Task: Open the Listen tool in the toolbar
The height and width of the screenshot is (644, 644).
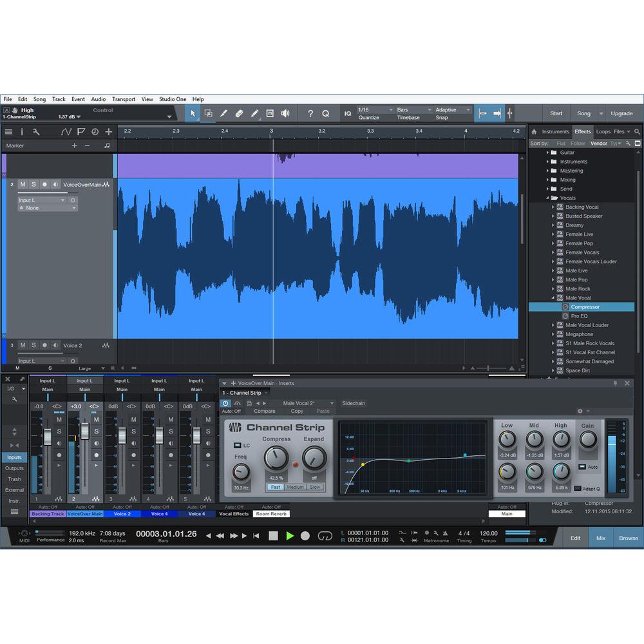Action: point(285,113)
